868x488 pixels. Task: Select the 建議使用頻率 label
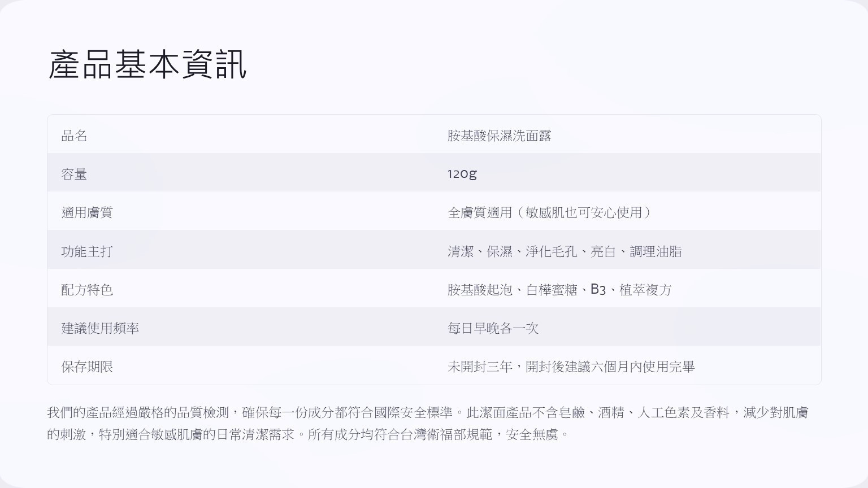[100, 328]
